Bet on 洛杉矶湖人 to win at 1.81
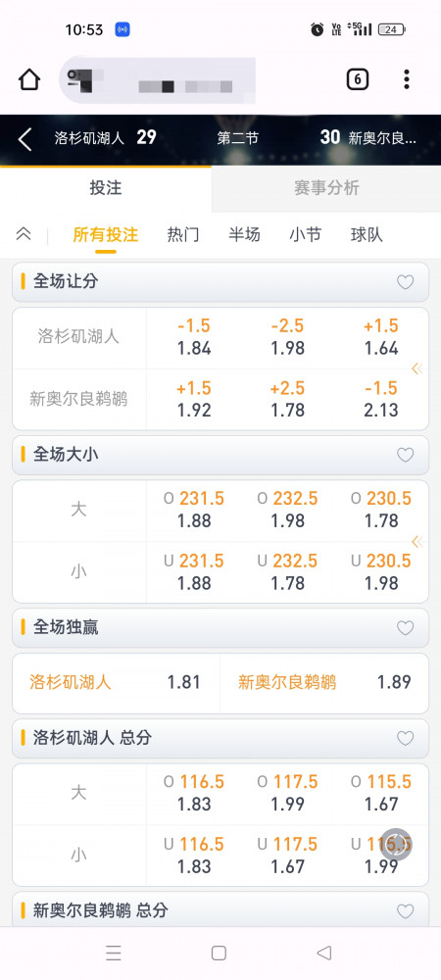Viewport: 441px width, 980px height. pyautogui.click(x=117, y=682)
